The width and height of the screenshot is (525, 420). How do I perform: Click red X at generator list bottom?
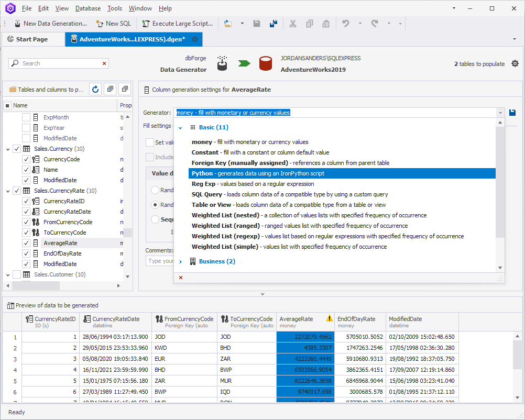[x=181, y=278]
